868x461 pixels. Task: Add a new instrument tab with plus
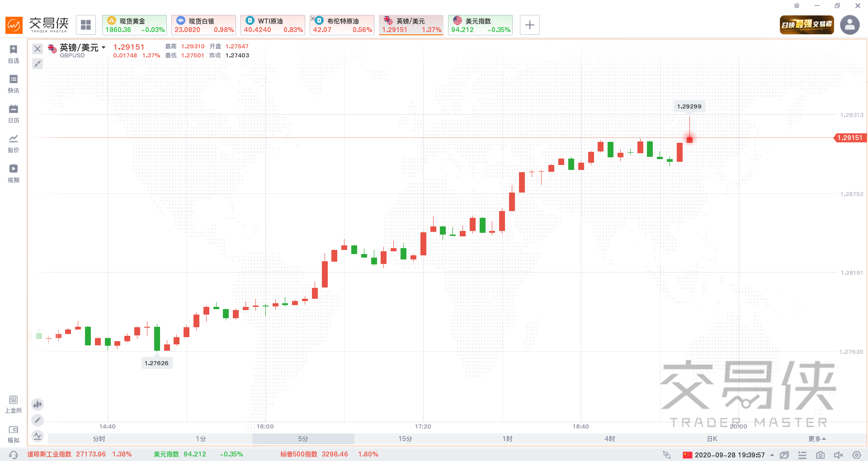(530, 25)
